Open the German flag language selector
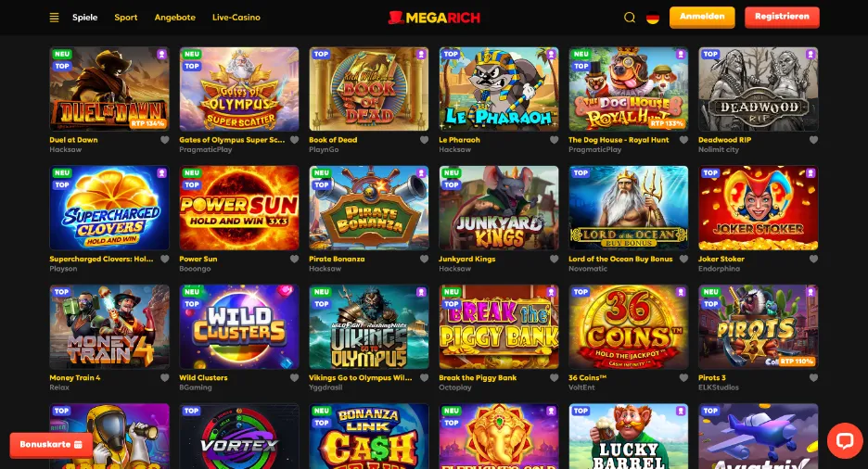868x469 pixels. click(x=653, y=18)
